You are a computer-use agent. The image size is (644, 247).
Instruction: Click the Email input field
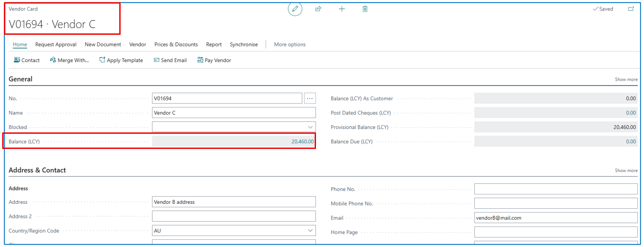point(555,218)
